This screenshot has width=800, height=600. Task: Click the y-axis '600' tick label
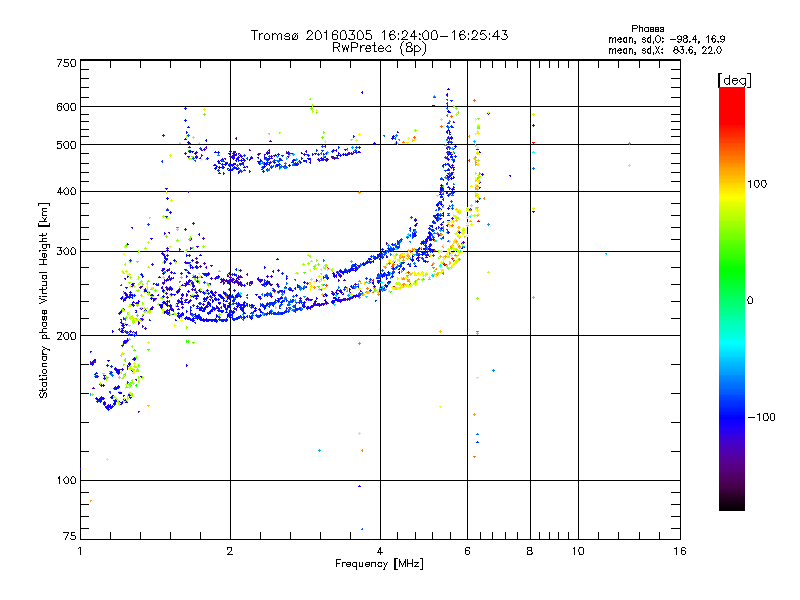click(66, 107)
